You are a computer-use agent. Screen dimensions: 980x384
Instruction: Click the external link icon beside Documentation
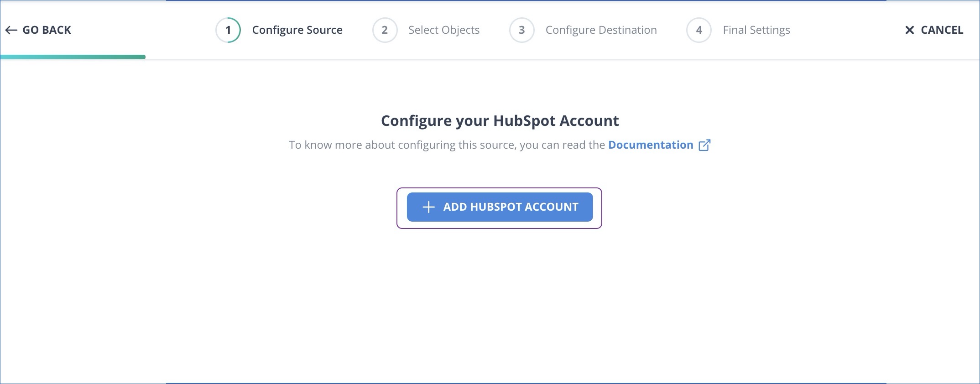pos(704,145)
